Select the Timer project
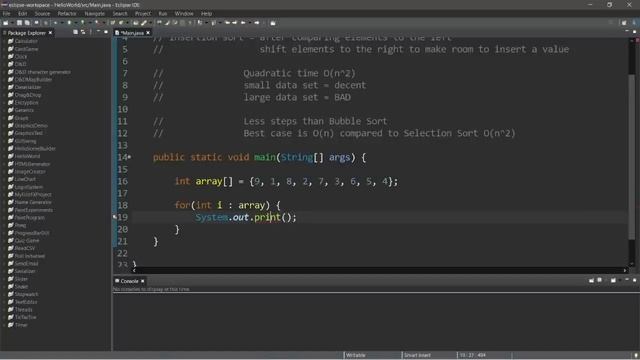Screen dimensions: 640x360 [21, 325]
